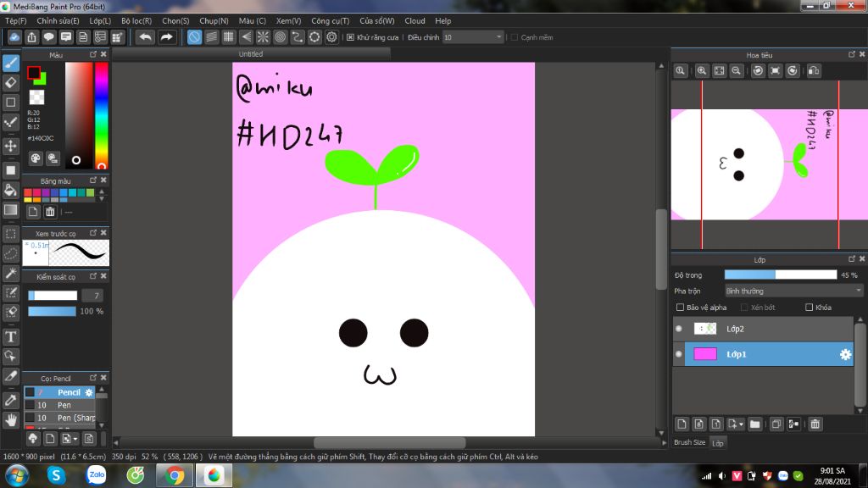This screenshot has height=488, width=868.
Task: Select the Bucket fill tool
Action: pos(11,190)
